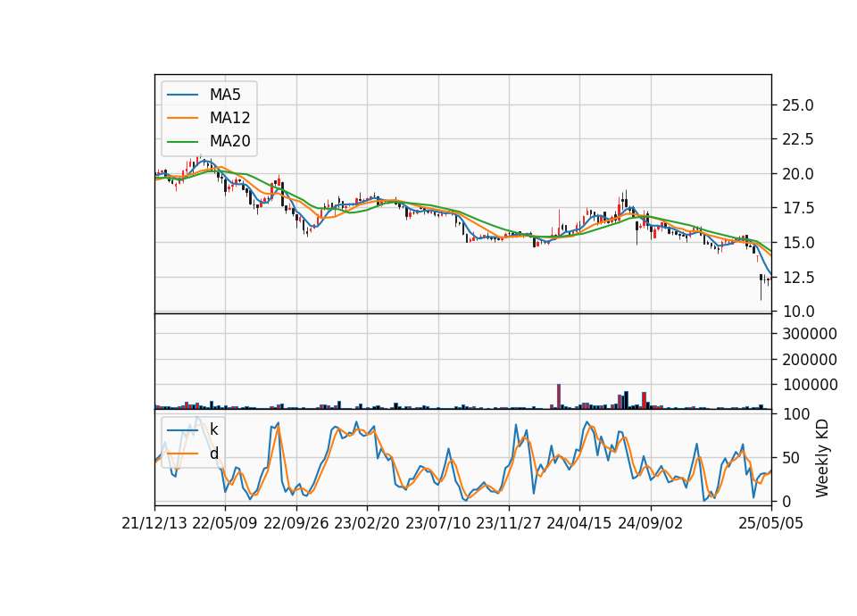Click the 24/09/02 date axis label
This screenshot has height=616, width=857.
[x=651, y=524]
